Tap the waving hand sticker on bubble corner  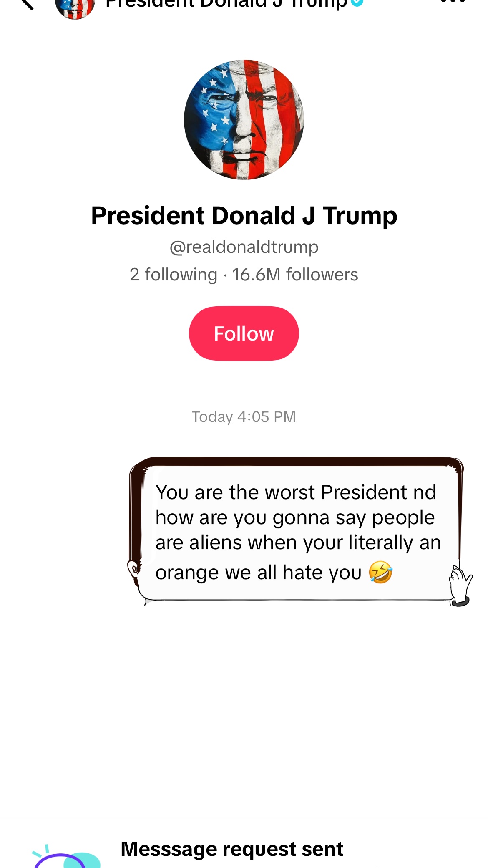460,586
